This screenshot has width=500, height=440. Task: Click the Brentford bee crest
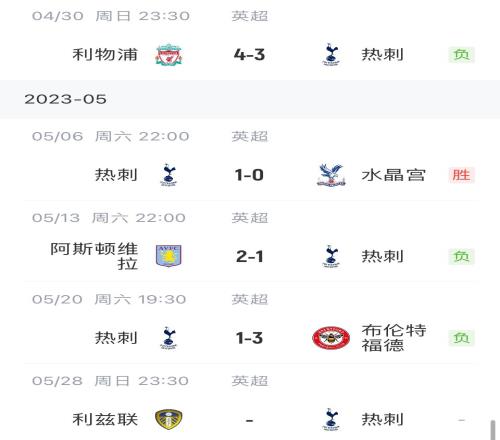point(331,338)
